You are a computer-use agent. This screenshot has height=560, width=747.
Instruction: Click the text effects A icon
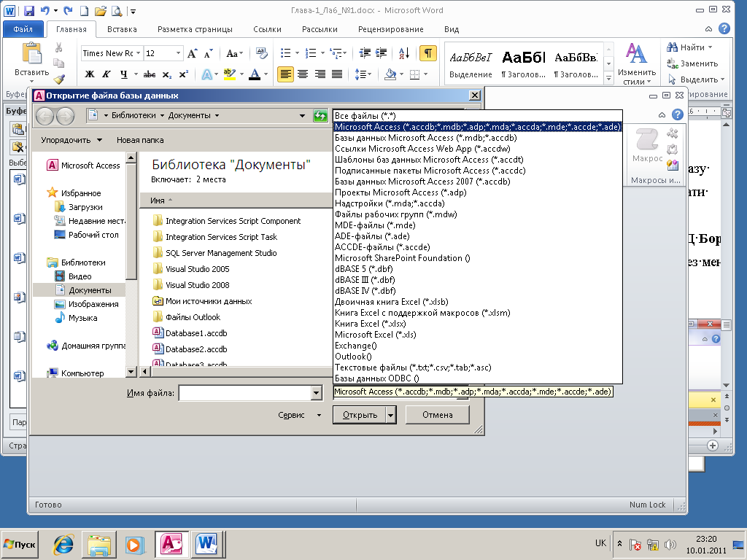pos(206,74)
